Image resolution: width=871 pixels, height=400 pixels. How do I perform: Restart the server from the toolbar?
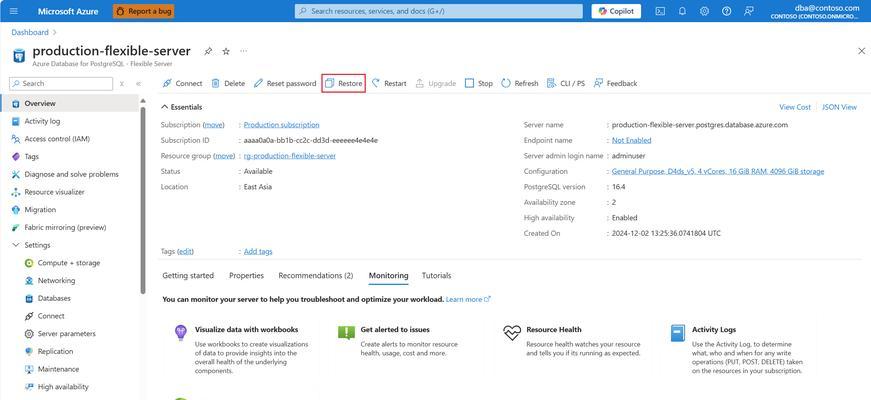pyautogui.click(x=389, y=83)
